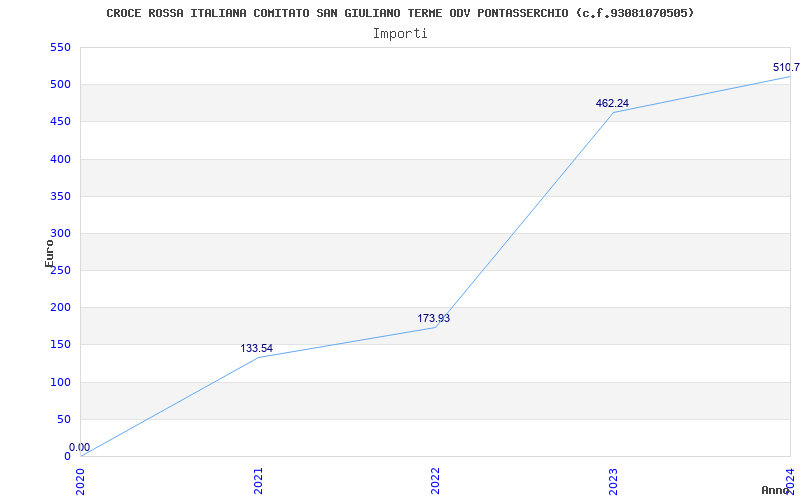Click the 400 y-axis tick label

tap(60, 159)
